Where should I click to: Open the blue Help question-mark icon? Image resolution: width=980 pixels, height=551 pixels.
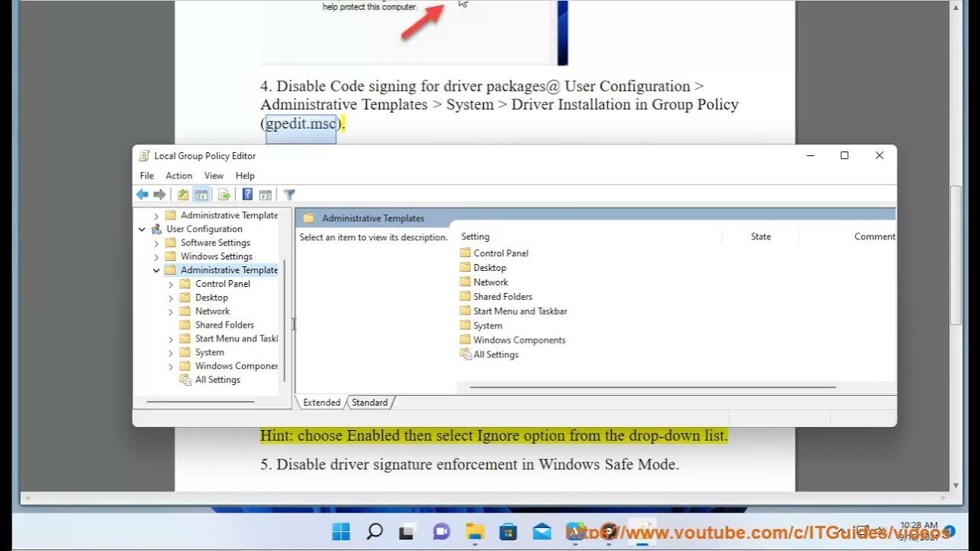pyautogui.click(x=247, y=195)
